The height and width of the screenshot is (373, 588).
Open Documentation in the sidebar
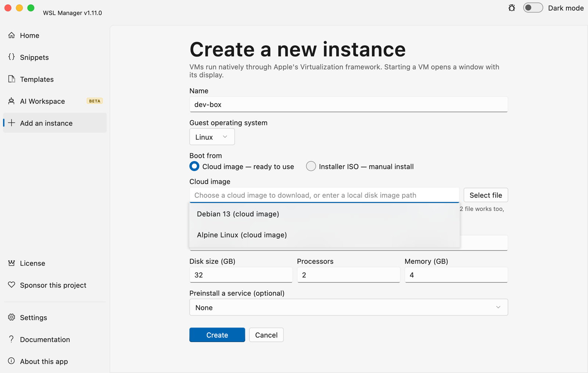55,339
